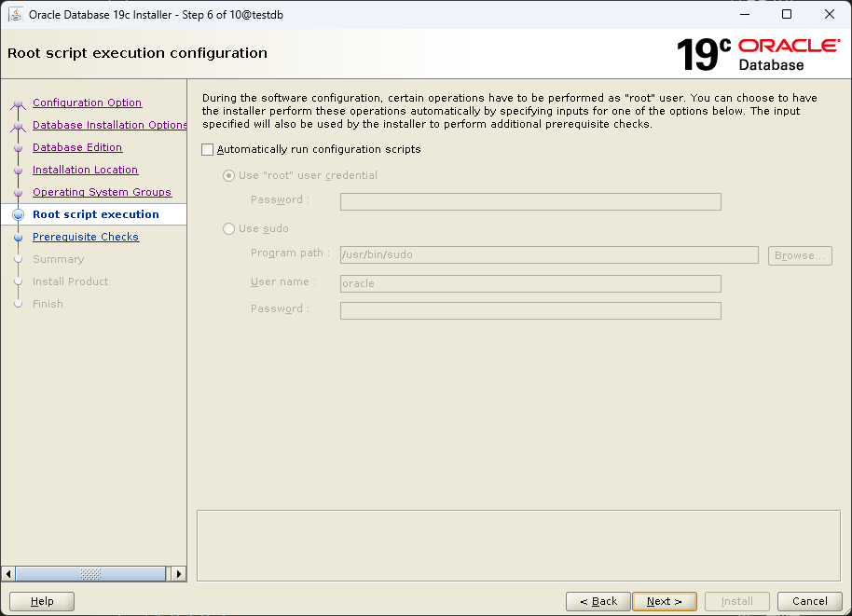Open the Configuration Option step
This screenshot has width=852, height=616.
[87, 103]
